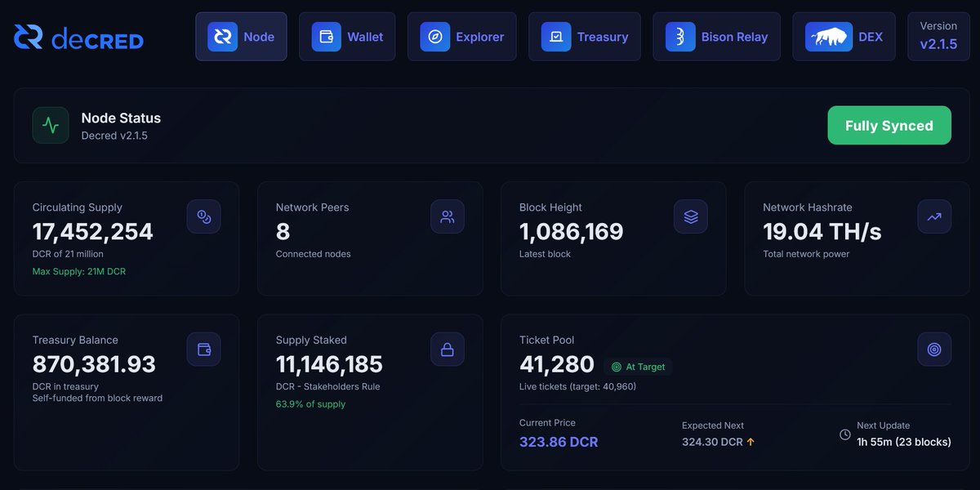Click the At Target badge
This screenshot has height=490, width=980.
tap(639, 367)
